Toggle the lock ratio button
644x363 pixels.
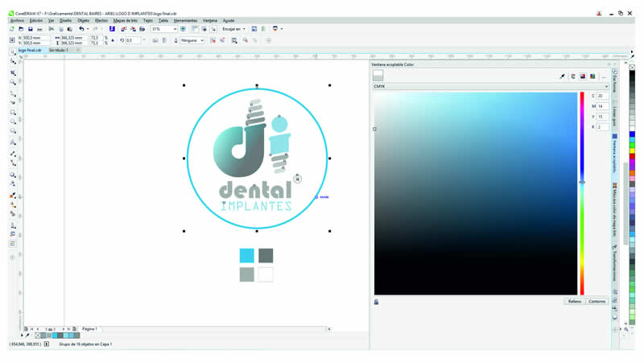113,40
